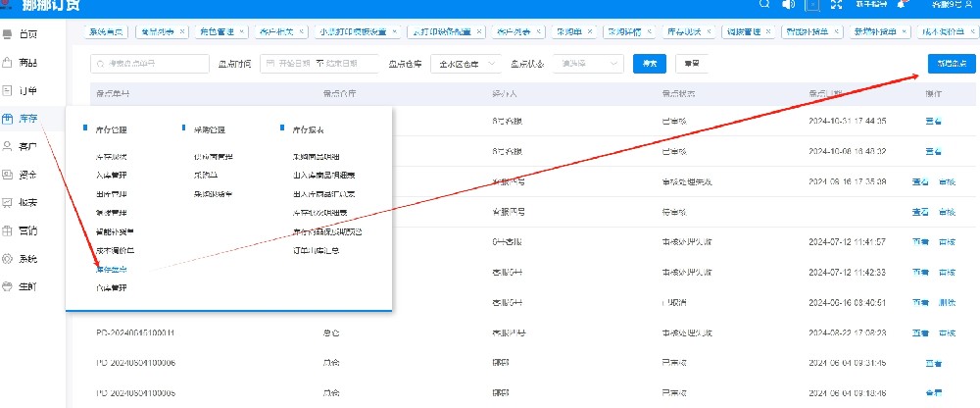Click the sound speaker icon in header
The image size is (980, 408).
coord(789,5)
